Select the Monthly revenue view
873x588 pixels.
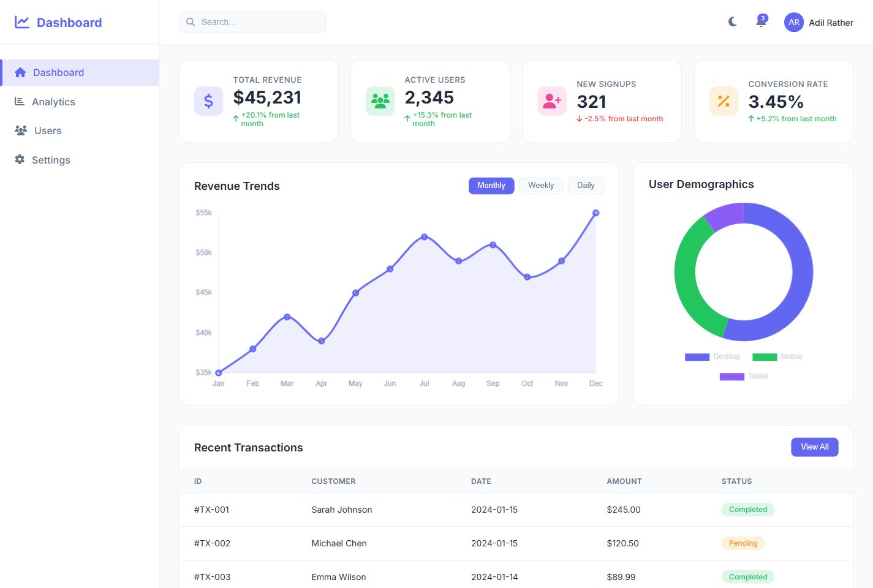(x=491, y=186)
